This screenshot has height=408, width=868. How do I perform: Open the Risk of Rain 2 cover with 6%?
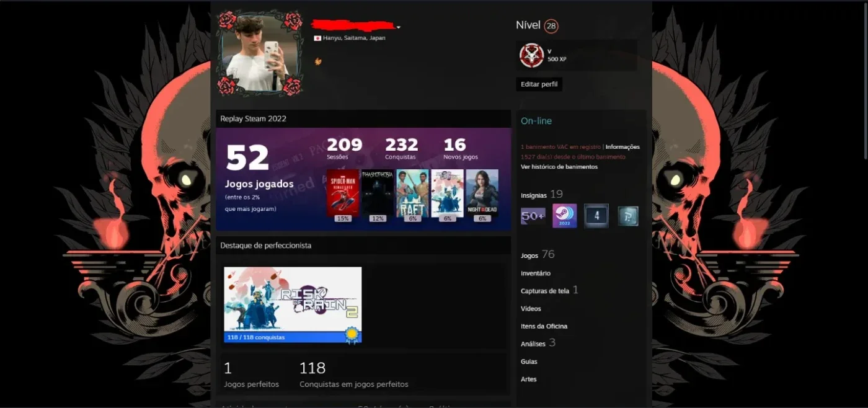[x=447, y=192]
